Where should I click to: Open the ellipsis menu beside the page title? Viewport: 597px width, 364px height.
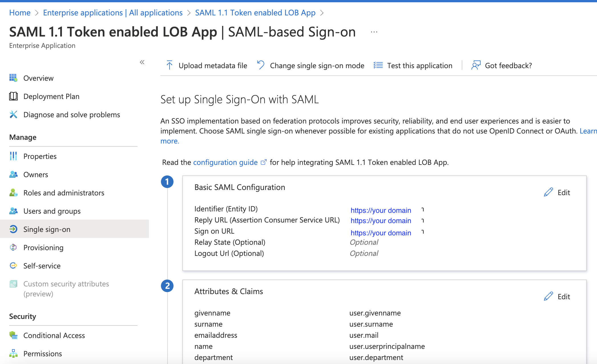tap(374, 32)
